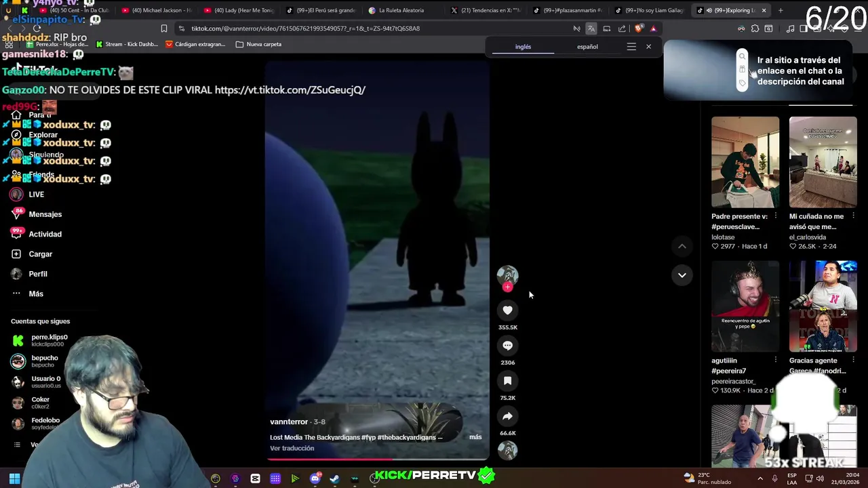Click the Brave Rewards triangle icon

coord(654,28)
